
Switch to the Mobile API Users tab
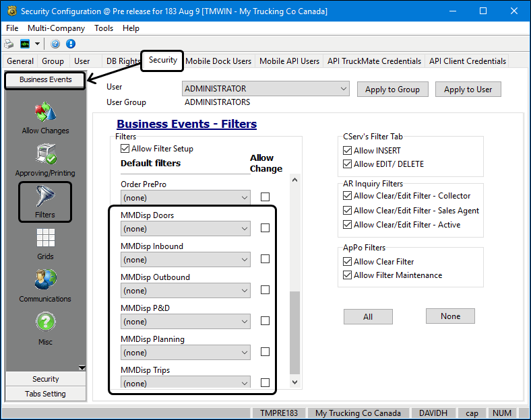pos(289,61)
